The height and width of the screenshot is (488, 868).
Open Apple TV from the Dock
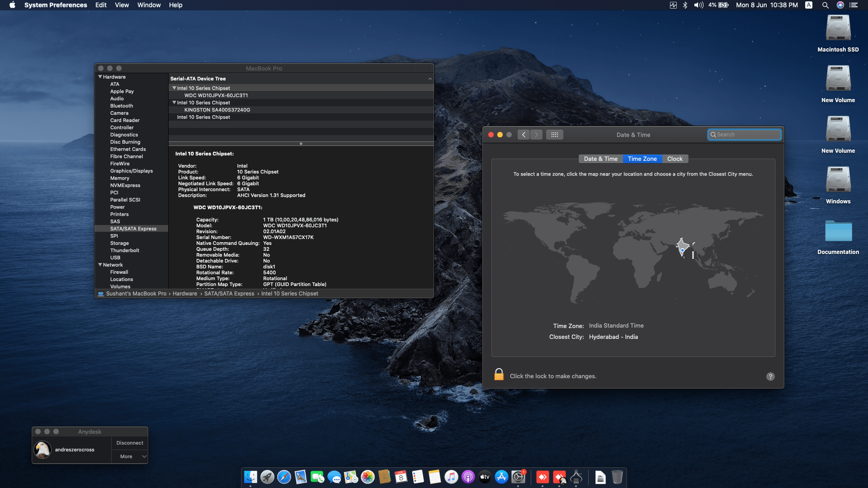tap(485, 477)
